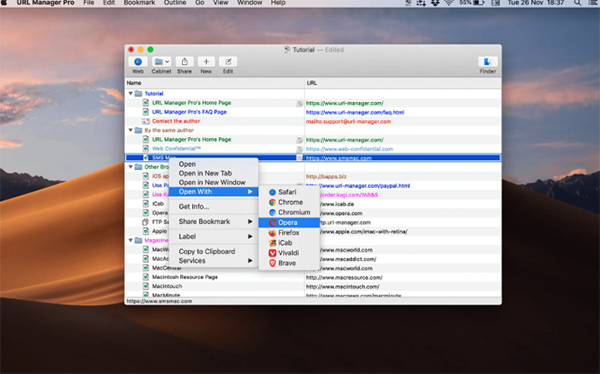Click the Finder toolbar icon

488,62
